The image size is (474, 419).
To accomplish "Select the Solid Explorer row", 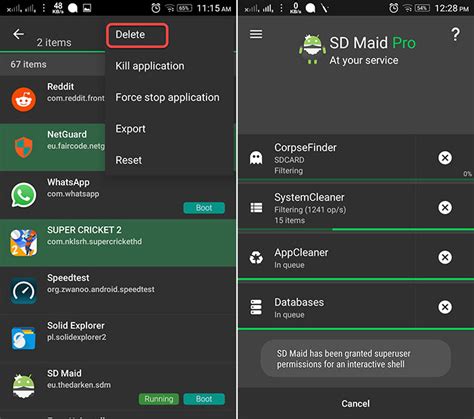I will (x=118, y=338).
